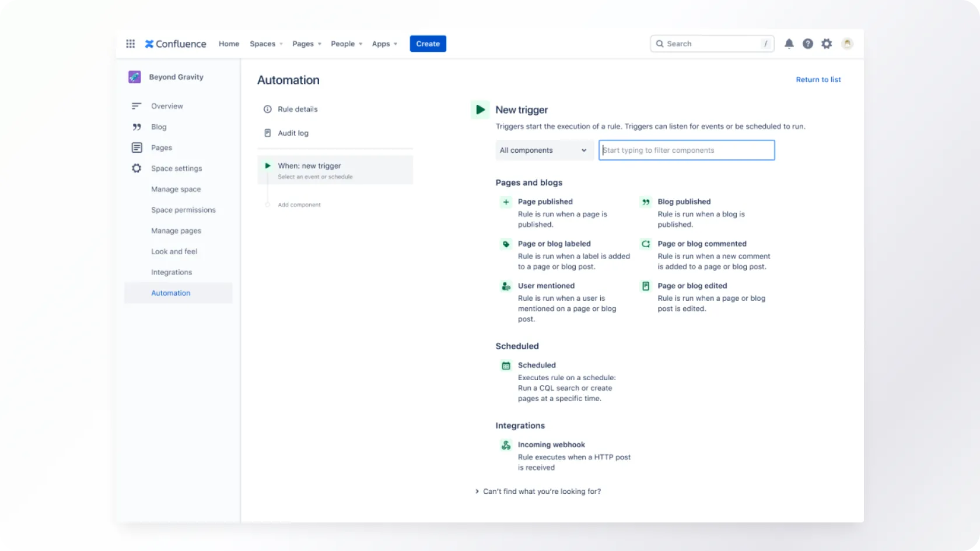Select the Page published trigger icon
The height and width of the screenshot is (551, 980).
pos(506,202)
